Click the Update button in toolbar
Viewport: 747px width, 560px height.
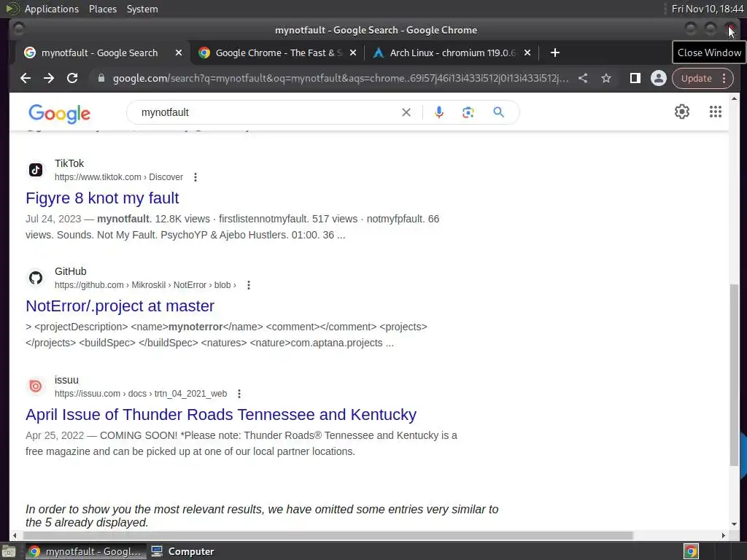(696, 78)
